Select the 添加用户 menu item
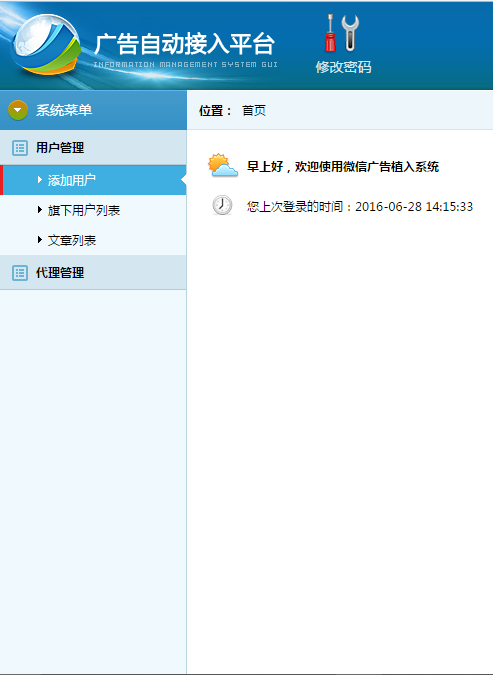The image size is (493, 675). pos(93,180)
